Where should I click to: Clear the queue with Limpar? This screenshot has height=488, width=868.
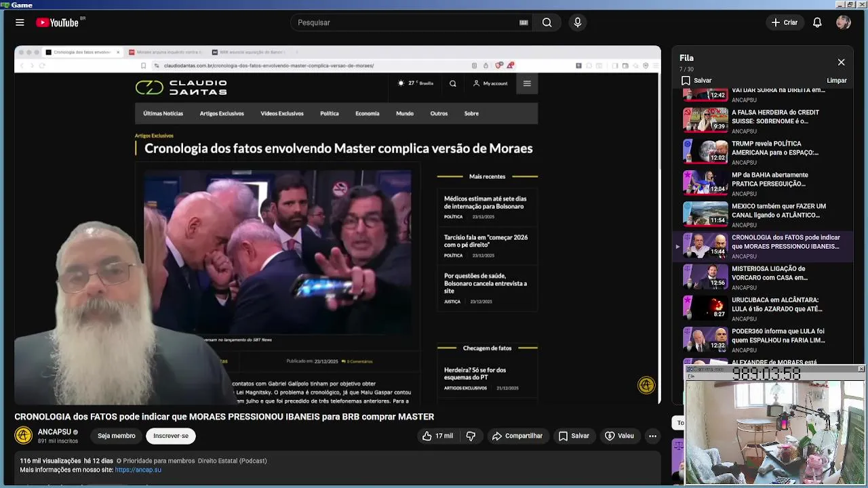coord(837,81)
